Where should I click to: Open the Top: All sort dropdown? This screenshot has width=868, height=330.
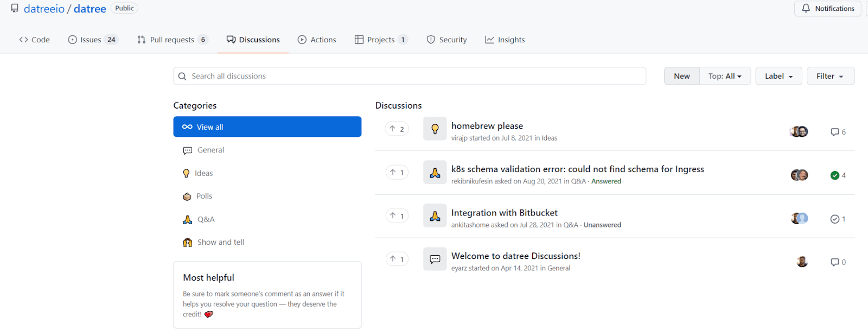pyautogui.click(x=725, y=76)
